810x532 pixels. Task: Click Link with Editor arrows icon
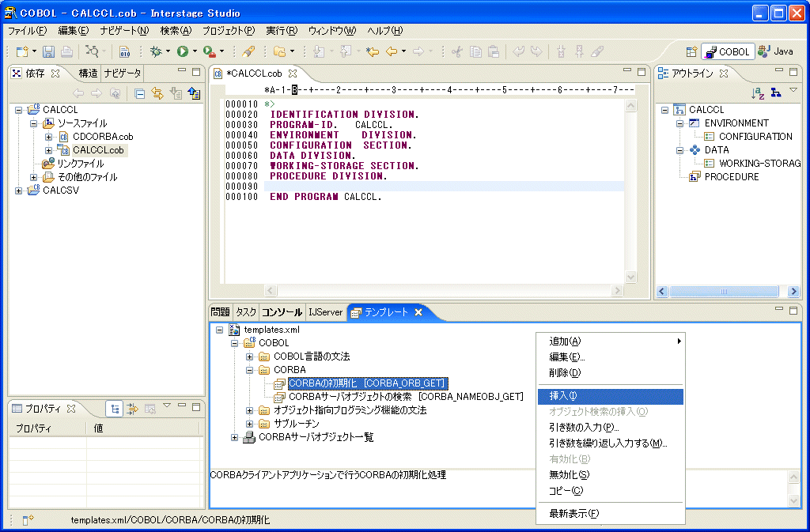(x=157, y=94)
